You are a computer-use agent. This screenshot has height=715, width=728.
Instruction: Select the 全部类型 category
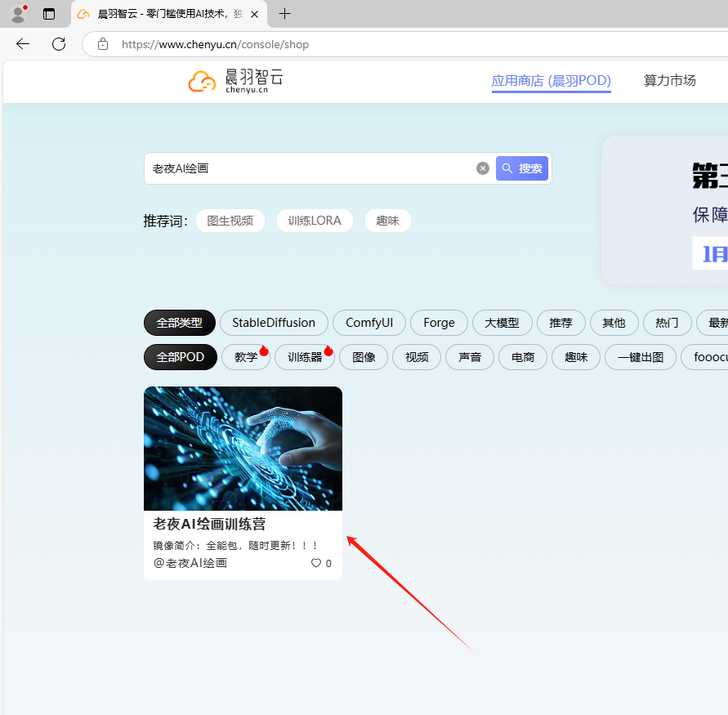179,323
